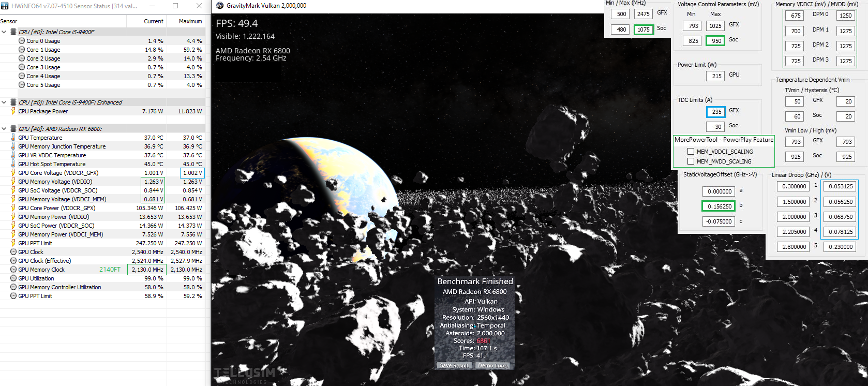Click Linear Droop voltage field showing 0.230000
This screenshot has height=386, width=868.
(840, 247)
